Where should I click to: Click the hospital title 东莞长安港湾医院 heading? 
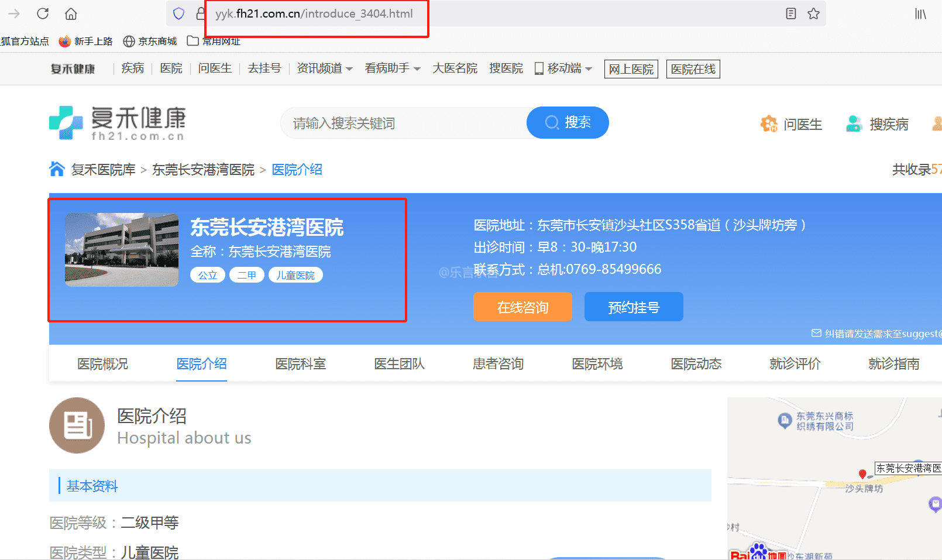coord(267,227)
